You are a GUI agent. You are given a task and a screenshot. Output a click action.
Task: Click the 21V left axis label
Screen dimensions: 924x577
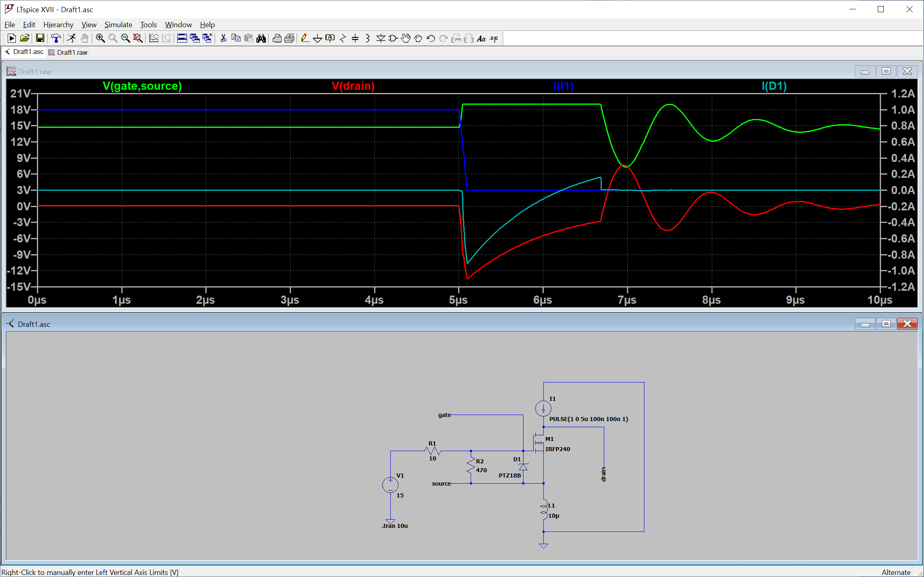click(x=20, y=94)
